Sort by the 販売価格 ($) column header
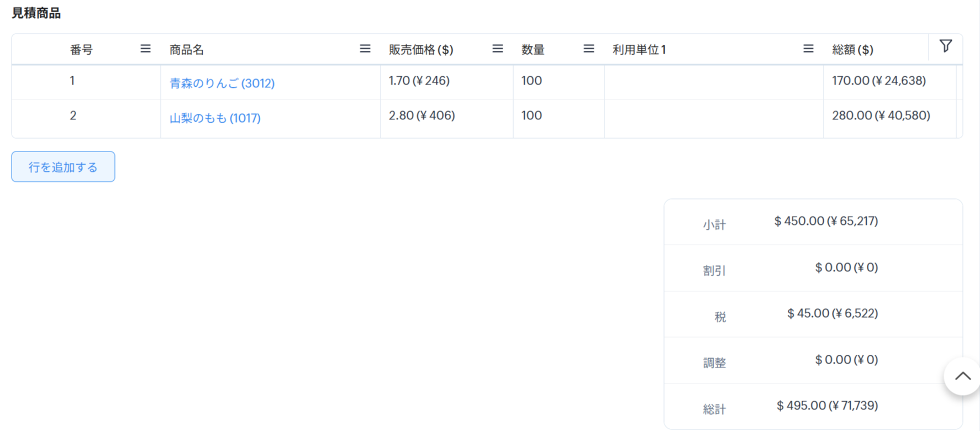This screenshot has height=431, width=980. point(421,50)
